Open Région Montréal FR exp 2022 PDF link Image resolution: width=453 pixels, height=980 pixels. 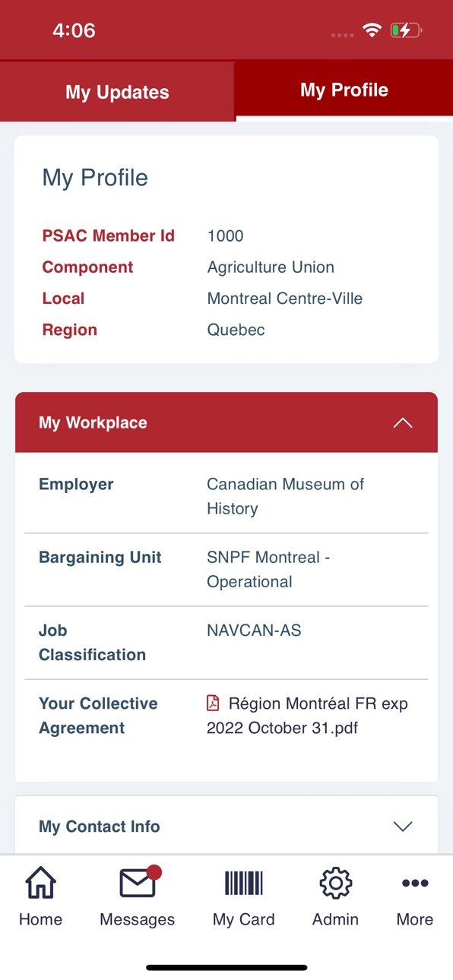coord(307,716)
